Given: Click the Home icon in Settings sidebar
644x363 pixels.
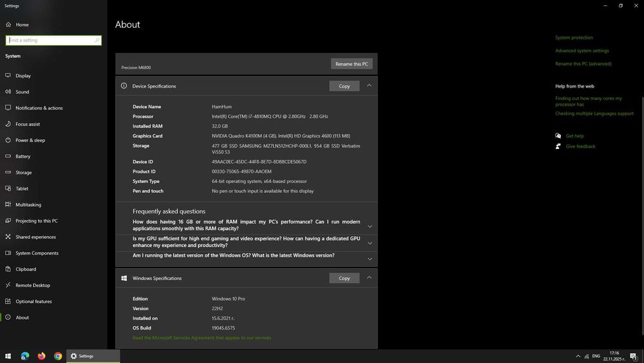Looking at the screenshot, I should point(8,25).
